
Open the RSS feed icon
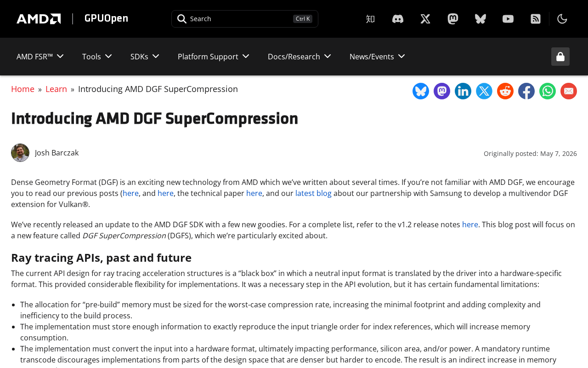point(536,19)
